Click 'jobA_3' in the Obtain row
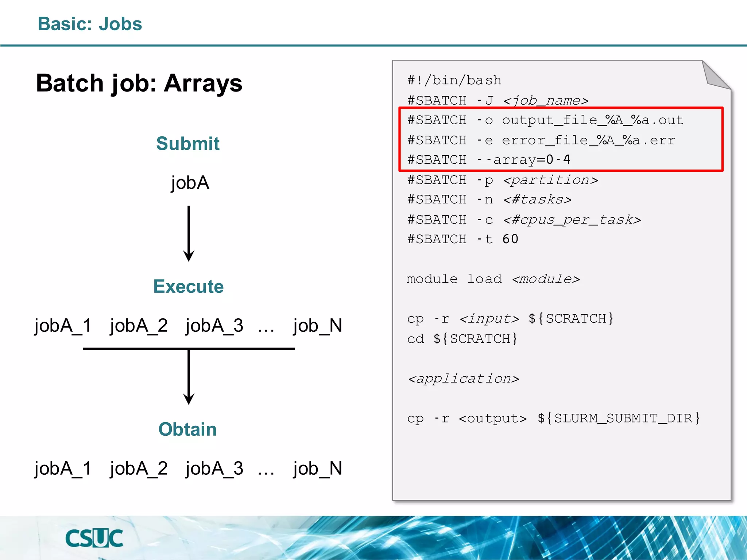The image size is (747, 560). tap(214, 468)
